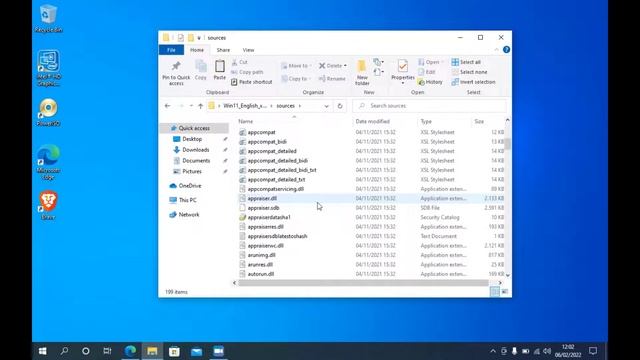Image resolution: width=640 pixels, height=360 pixels.
Task: Select the autorun.dll file
Action: coord(260,274)
